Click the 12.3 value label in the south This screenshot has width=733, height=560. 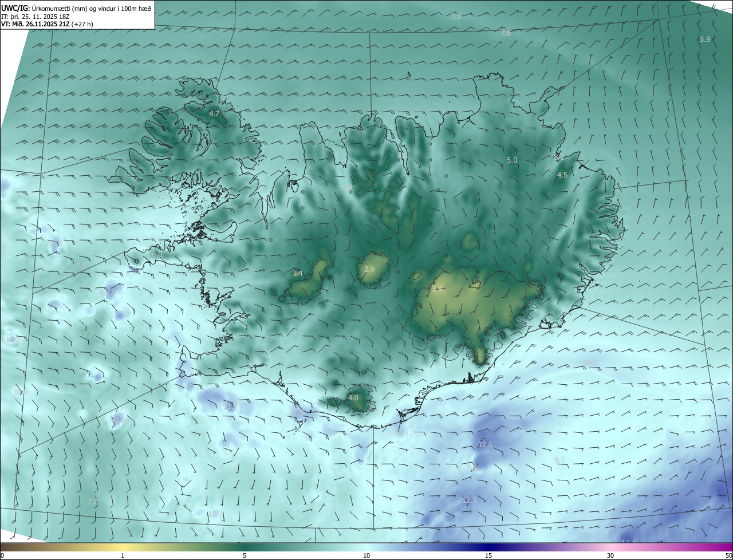point(469,500)
